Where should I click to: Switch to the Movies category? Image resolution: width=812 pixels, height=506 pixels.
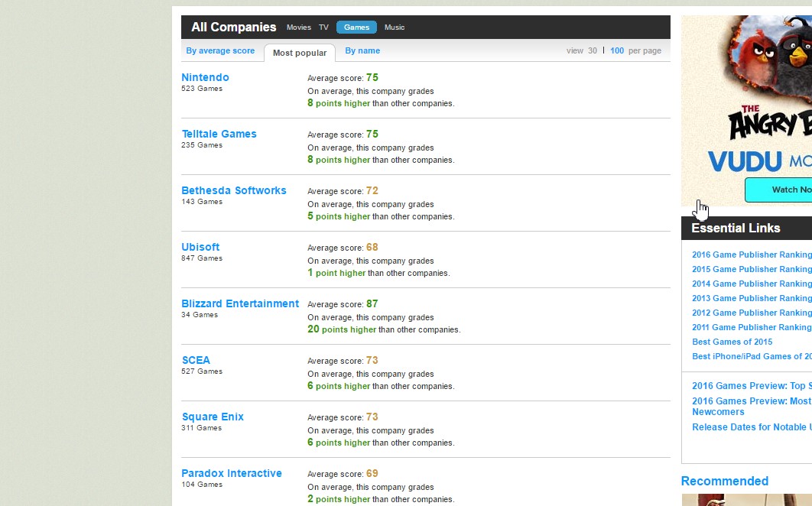click(x=299, y=28)
